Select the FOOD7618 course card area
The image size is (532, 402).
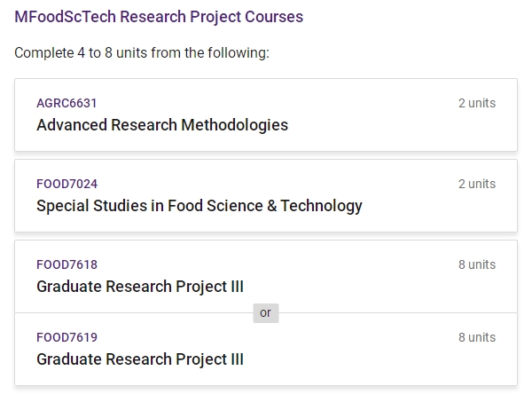pyautogui.click(x=266, y=276)
